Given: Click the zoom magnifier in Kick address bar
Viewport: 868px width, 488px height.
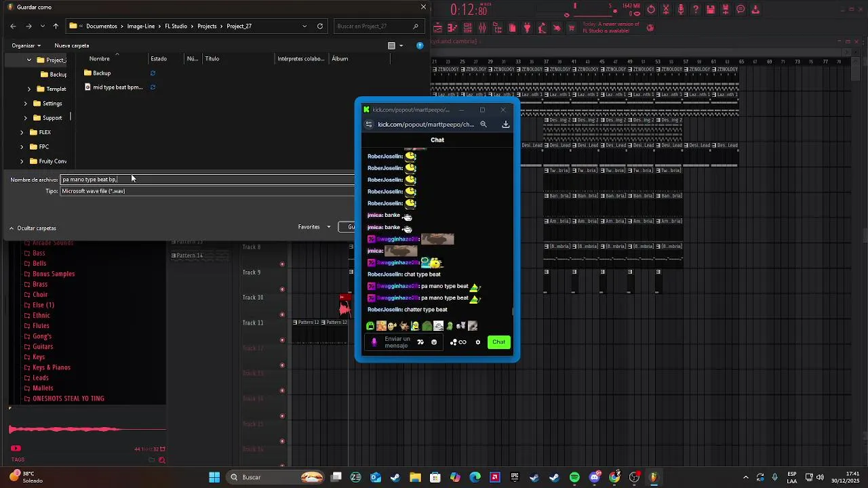Looking at the screenshot, I should coord(484,124).
